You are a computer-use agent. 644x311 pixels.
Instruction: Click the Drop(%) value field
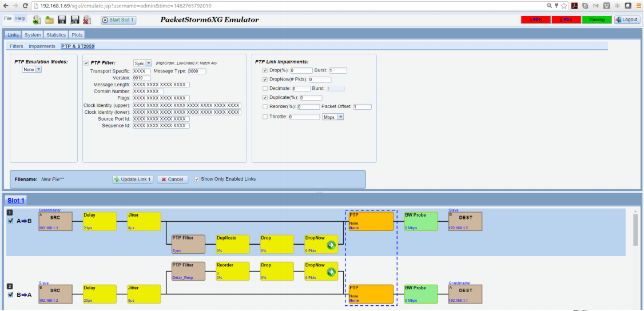tap(301, 70)
